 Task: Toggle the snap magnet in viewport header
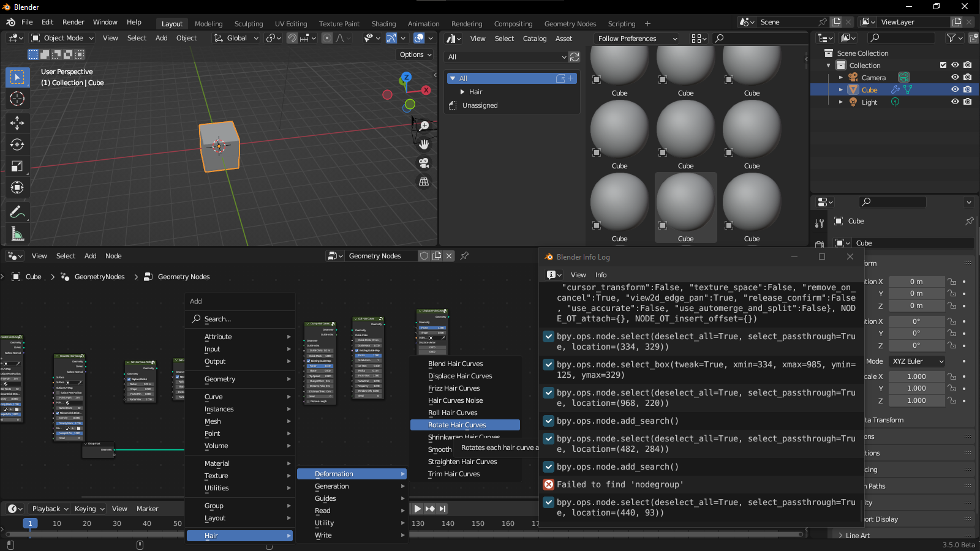(292, 38)
